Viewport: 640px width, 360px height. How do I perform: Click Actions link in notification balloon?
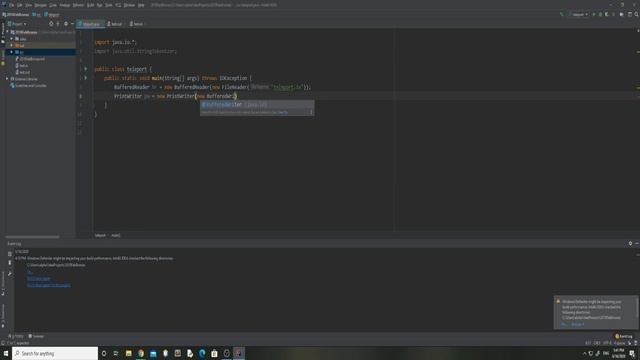pos(578,324)
